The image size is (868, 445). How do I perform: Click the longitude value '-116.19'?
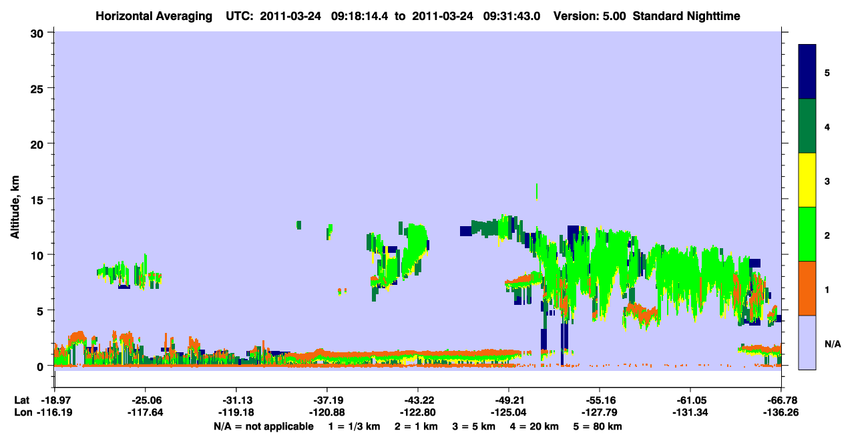pyautogui.click(x=54, y=412)
